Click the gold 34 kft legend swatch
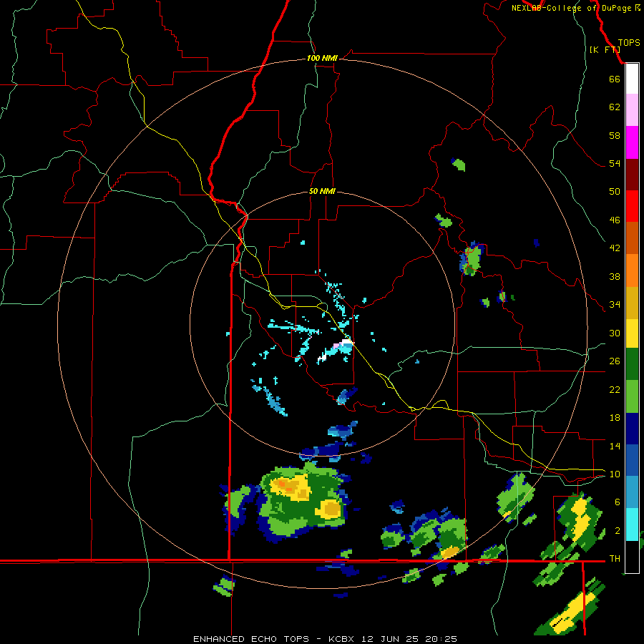This screenshot has height=644, width=644. pyautogui.click(x=632, y=303)
